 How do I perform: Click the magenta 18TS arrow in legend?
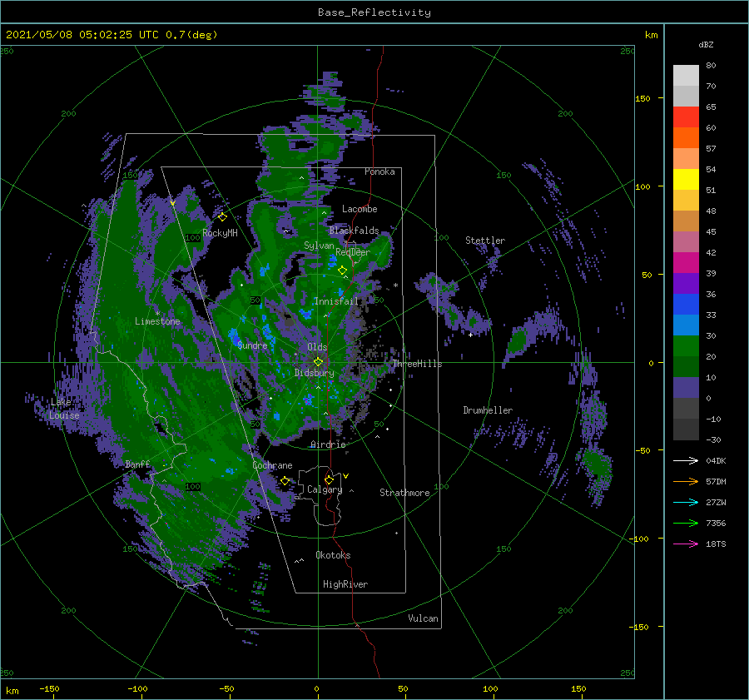point(686,544)
